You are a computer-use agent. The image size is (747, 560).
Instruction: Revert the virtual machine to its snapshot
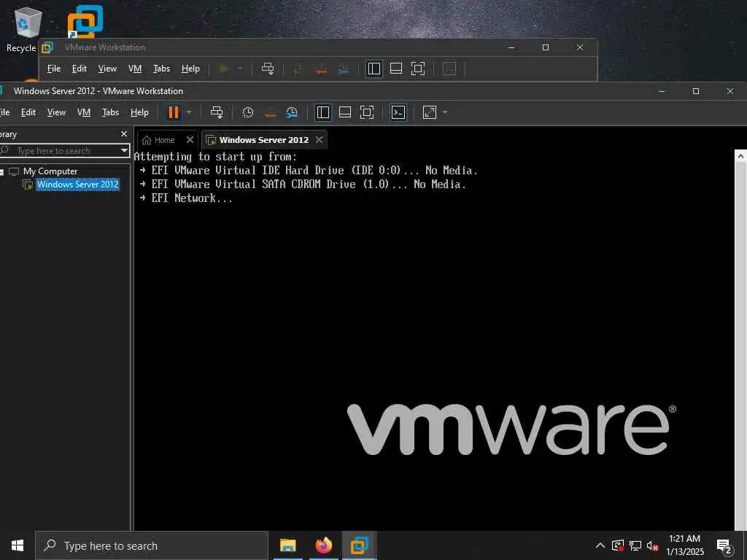point(270,112)
